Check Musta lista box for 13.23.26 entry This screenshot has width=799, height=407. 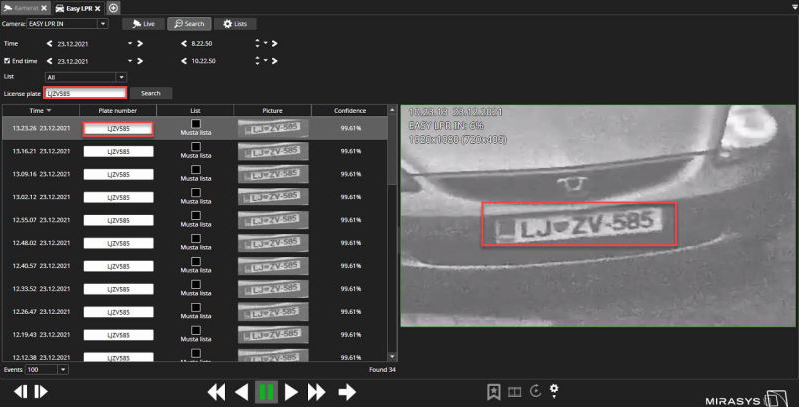click(196, 123)
